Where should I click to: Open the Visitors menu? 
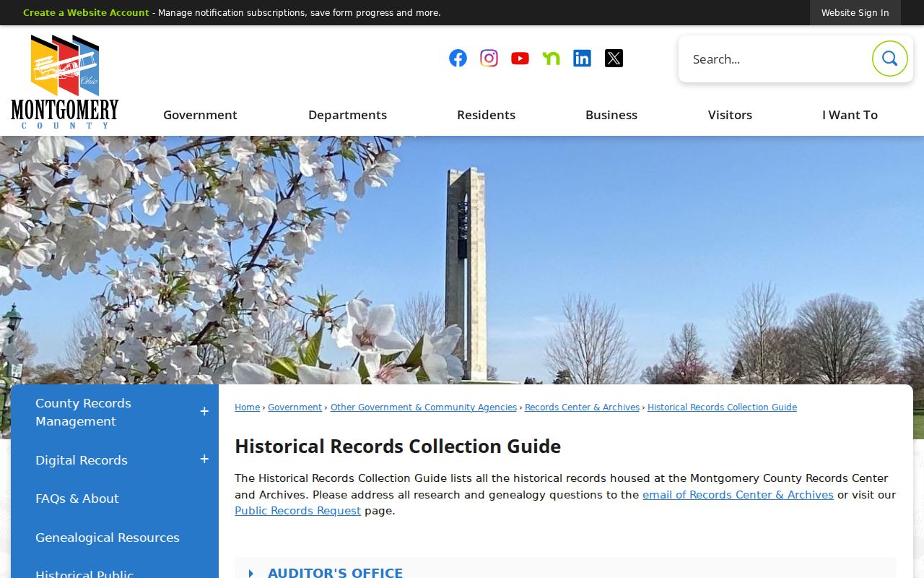coord(730,115)
